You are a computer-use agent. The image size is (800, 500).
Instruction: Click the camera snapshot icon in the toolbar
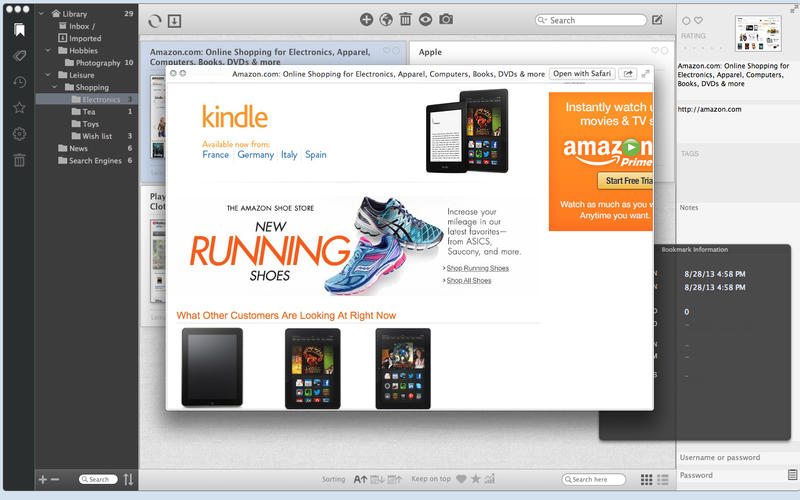click(x=446, y=19)
